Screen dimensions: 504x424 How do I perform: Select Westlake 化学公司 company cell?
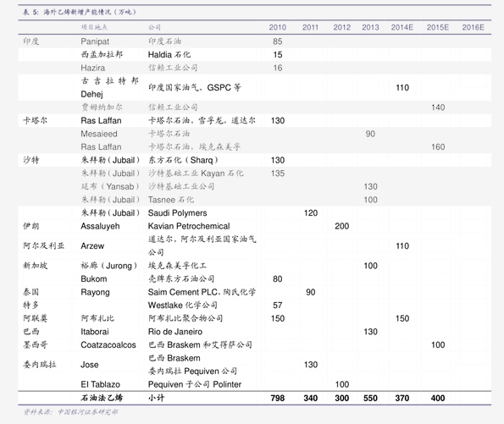[183, 306]
